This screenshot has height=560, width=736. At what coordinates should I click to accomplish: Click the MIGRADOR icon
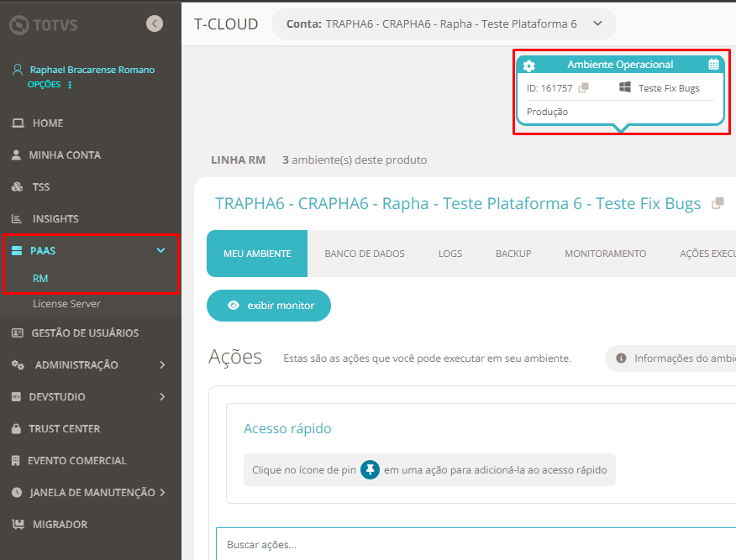coord(18,525)
